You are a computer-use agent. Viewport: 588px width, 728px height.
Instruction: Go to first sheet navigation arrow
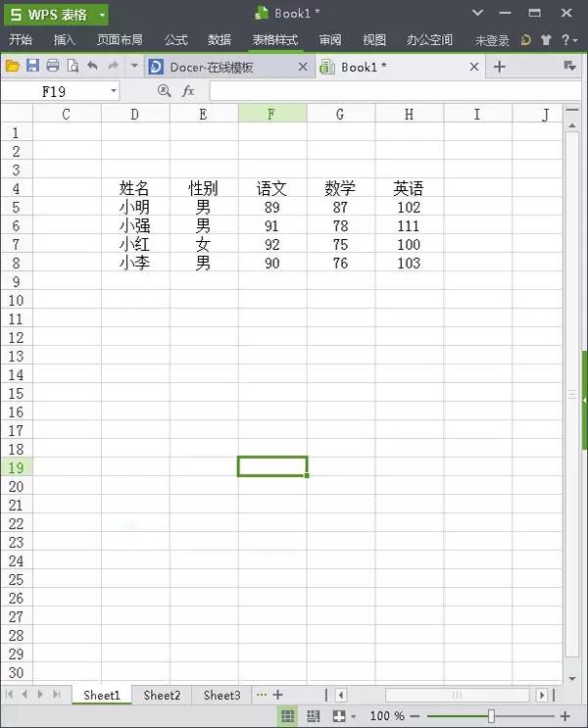click(9, 694)
